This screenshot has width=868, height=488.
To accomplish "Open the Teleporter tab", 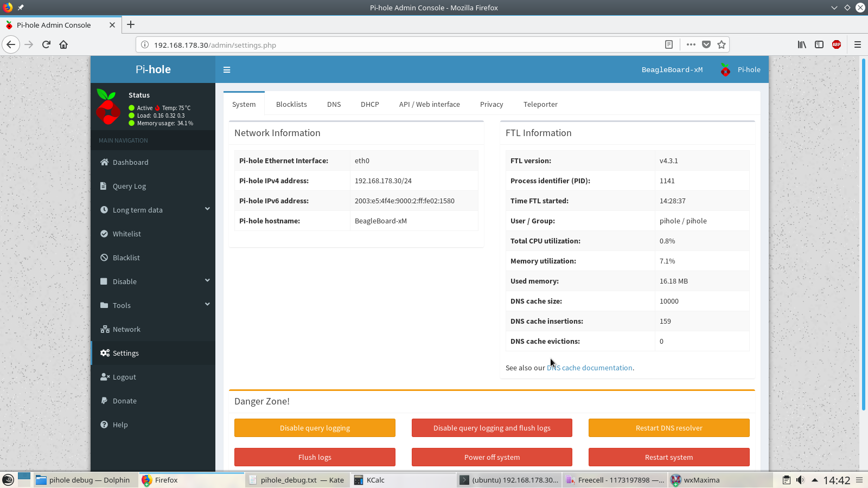I will [x=540, y=104].
